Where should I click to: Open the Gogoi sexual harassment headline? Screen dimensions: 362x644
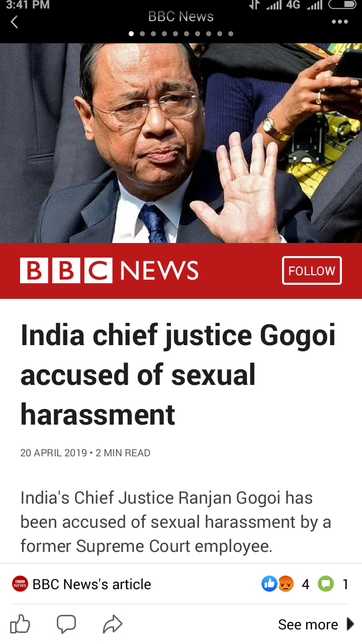point(178,375)
